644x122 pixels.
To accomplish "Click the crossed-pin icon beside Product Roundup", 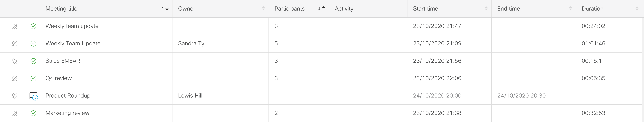I will coord(15,96).
